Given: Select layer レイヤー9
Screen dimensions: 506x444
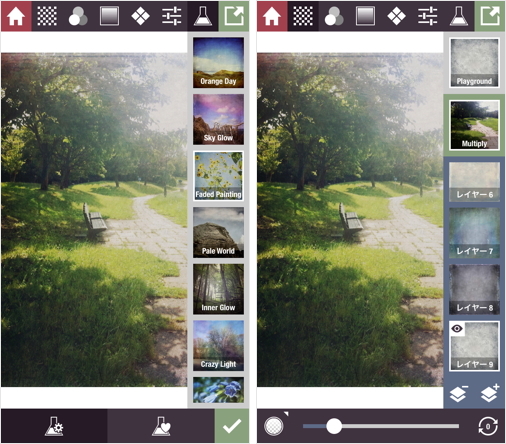Looking at the screenshot, I should tap(474, 346).
